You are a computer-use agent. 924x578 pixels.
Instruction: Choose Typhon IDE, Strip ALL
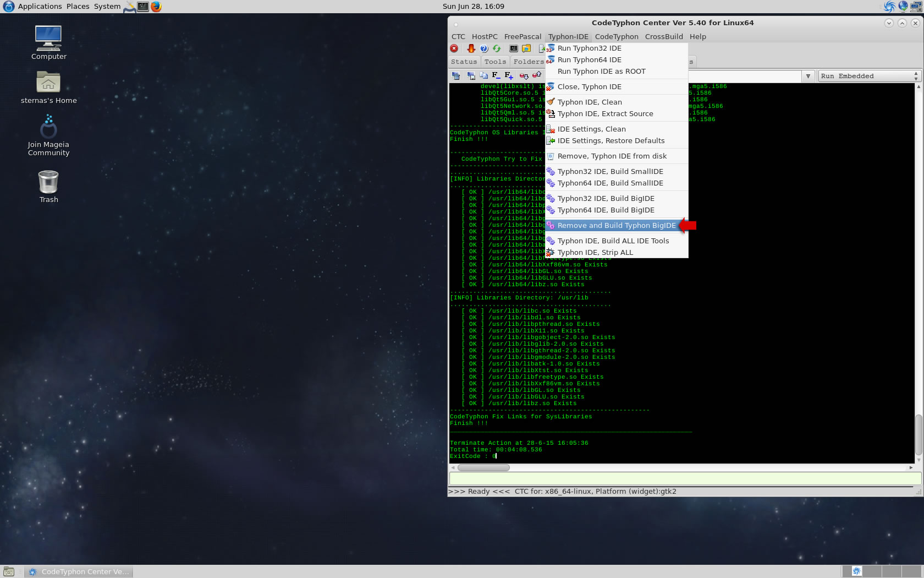point(617,252)
